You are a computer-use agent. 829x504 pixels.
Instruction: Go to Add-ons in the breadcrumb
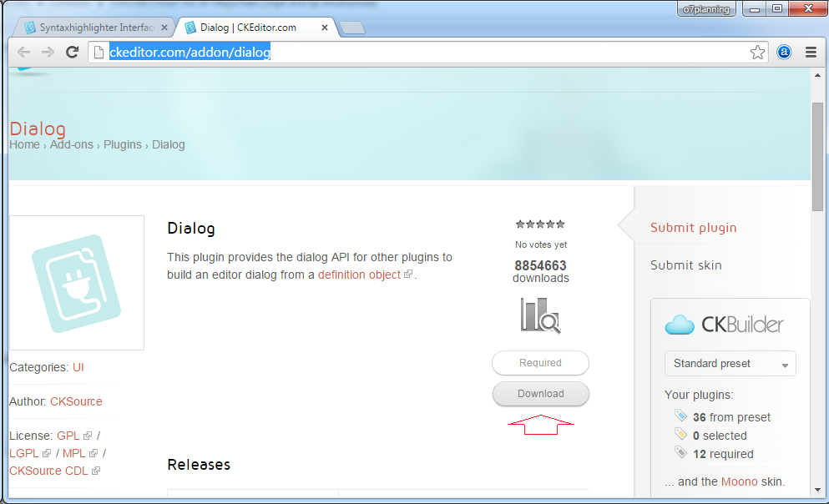[71, 144]
